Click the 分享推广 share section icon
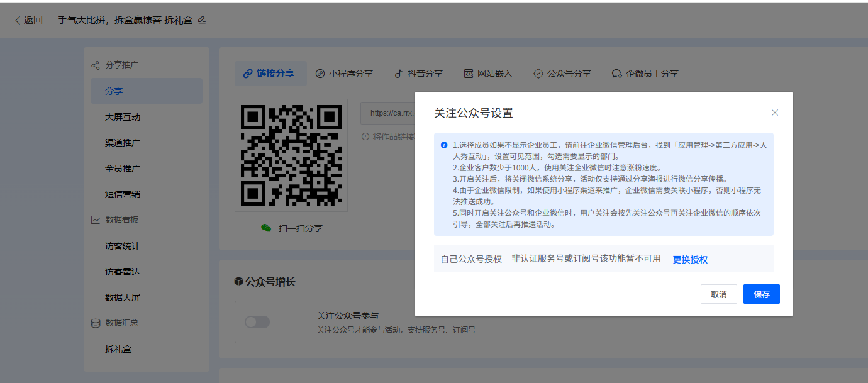 96,65
